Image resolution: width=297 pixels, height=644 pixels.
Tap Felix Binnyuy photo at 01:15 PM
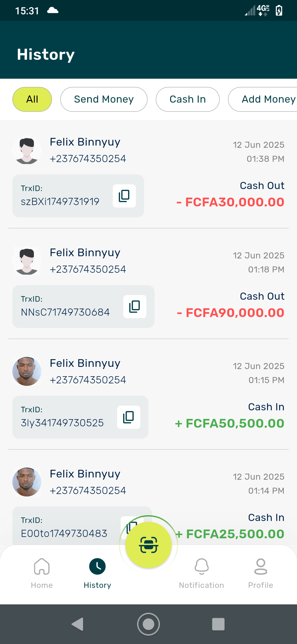[27, 372]
